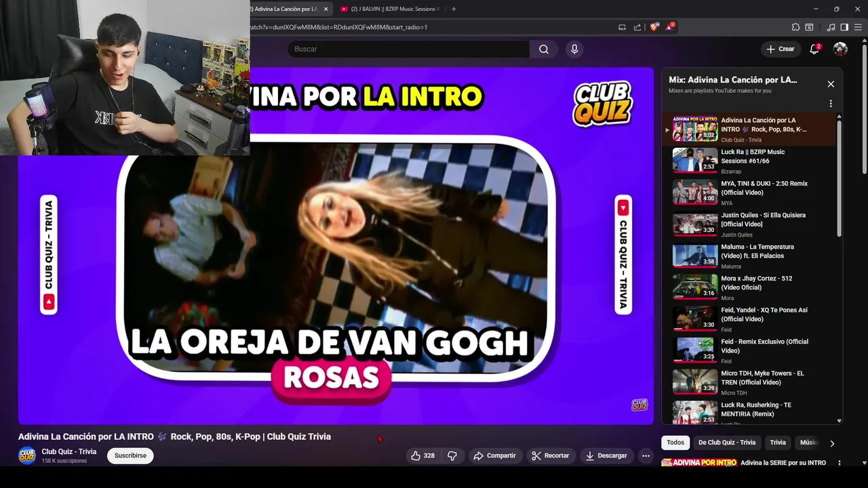Open the browser hamburger menu

tap(858, 27)
